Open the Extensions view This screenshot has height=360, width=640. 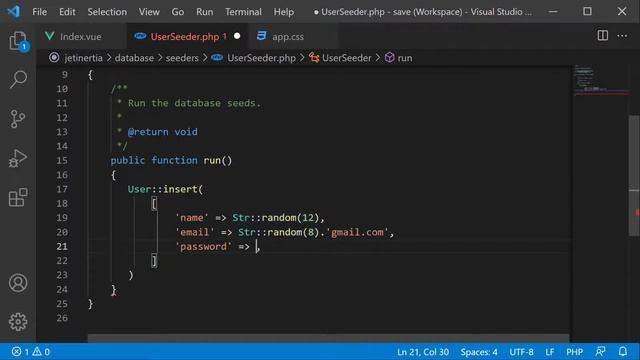pyautogui.click(x=18, y=198)
